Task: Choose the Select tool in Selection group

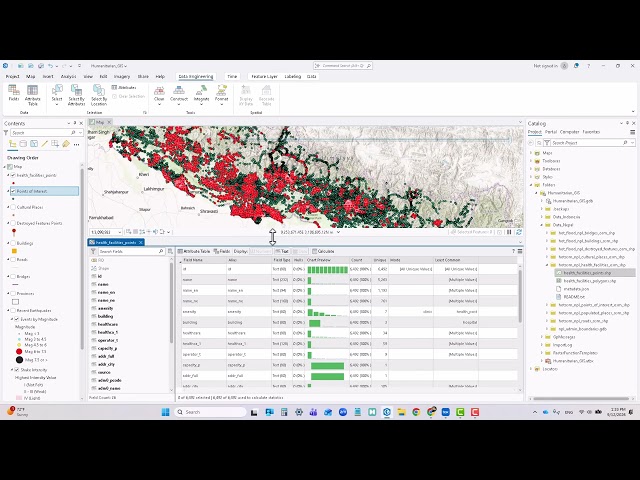Action: point(57,94)
